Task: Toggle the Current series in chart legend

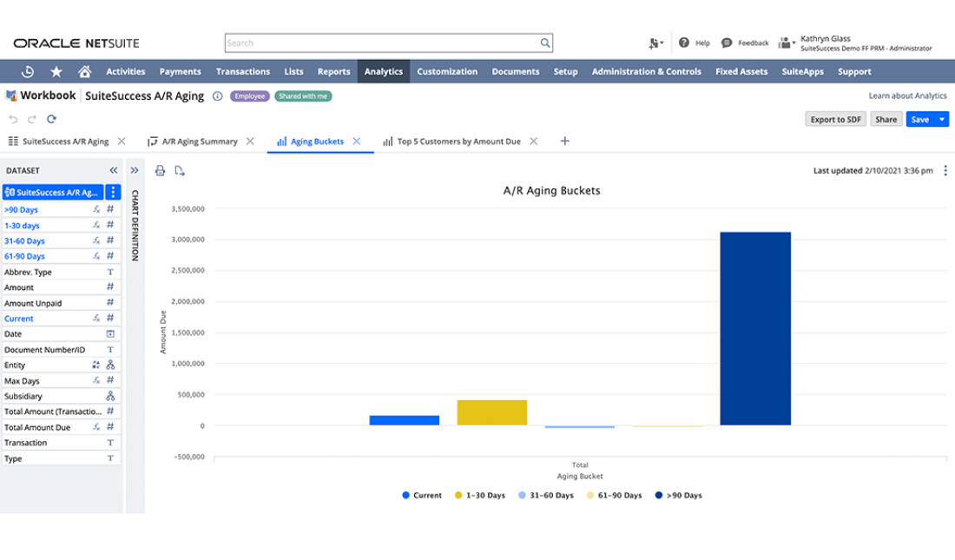Action: (x=422, y=496)
